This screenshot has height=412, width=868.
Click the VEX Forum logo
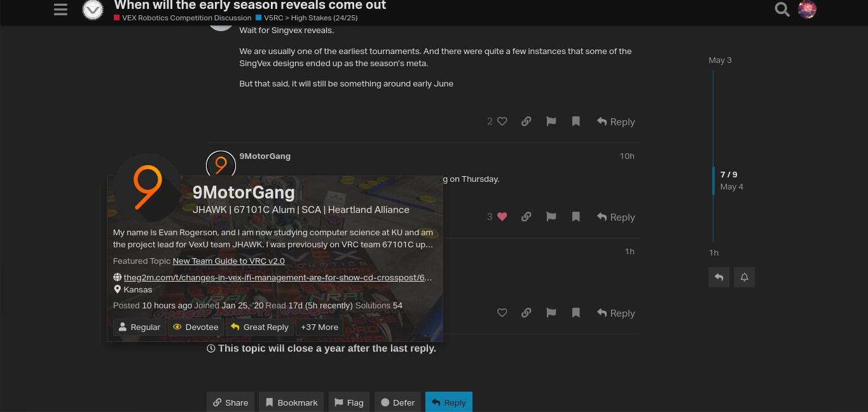(x=93, y=10)
